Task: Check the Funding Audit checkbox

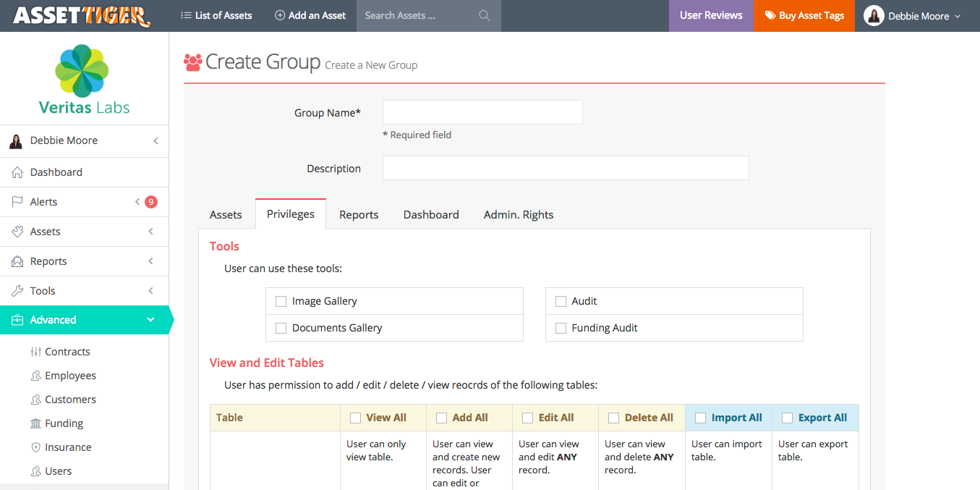Action: pyautogui.click(x=561, y=327)
